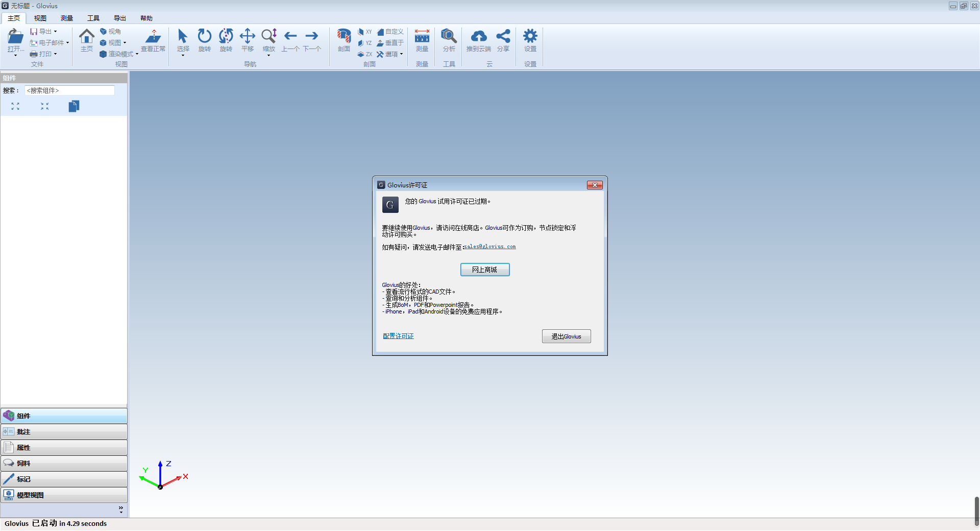Viewport: 980px width, 531px height.
Task: Open the 批注 annotations panel
Action: 64,431
